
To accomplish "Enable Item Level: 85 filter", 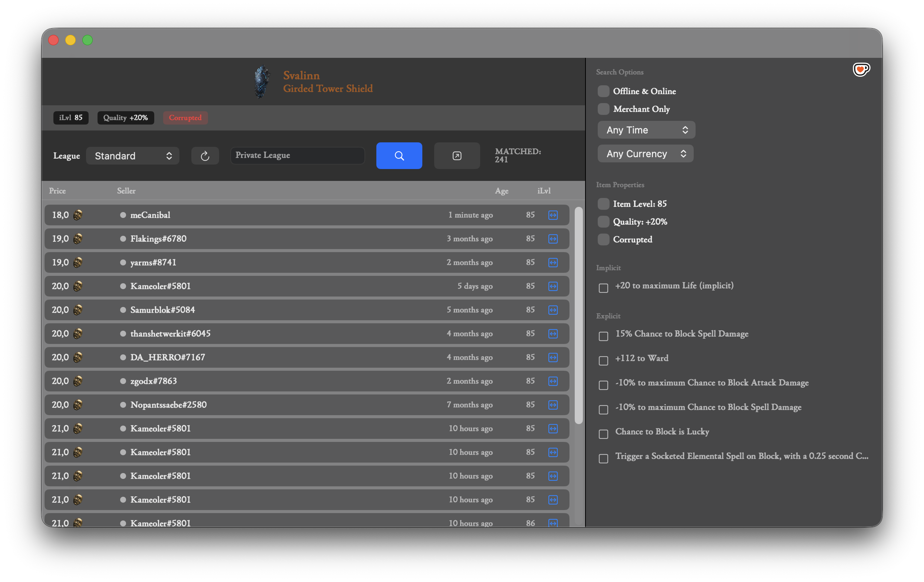I will pos(603,204).
